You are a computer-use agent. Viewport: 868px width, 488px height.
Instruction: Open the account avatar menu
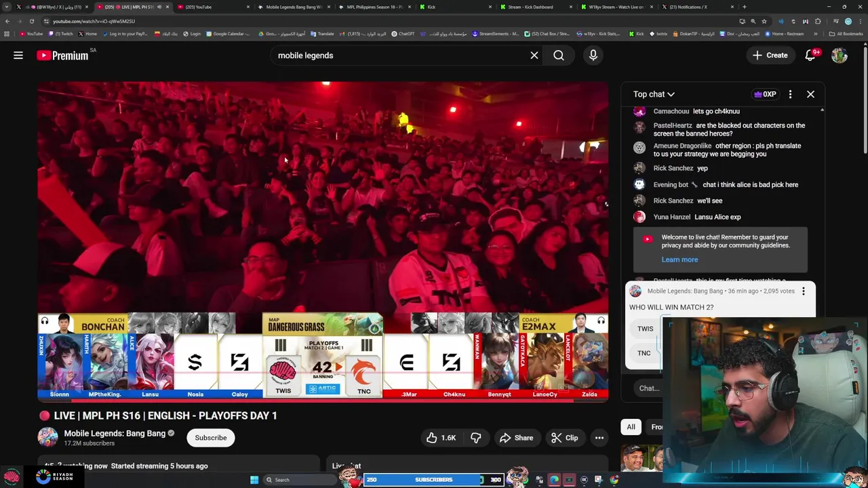(840, 56)
